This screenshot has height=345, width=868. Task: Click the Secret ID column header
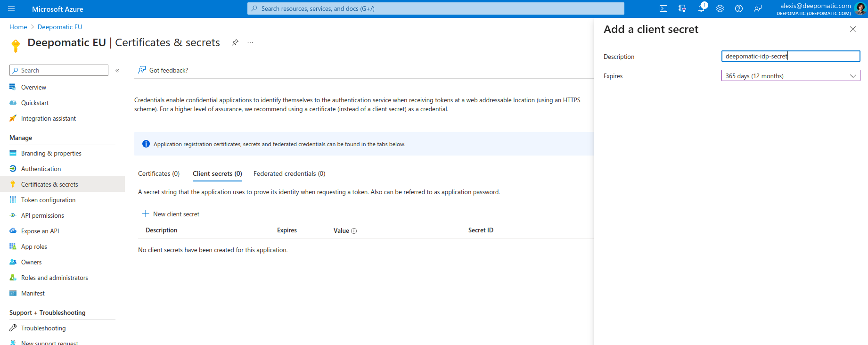(x=481, y=230)
